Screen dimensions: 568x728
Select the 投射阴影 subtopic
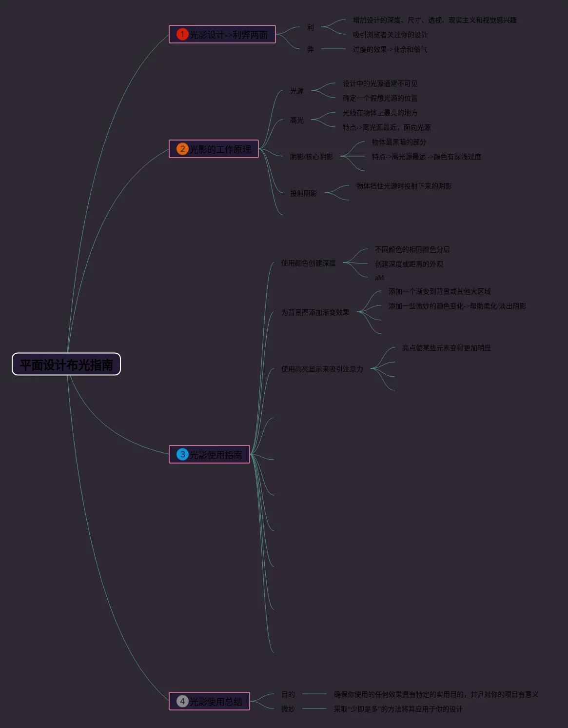tap(304, 193)
